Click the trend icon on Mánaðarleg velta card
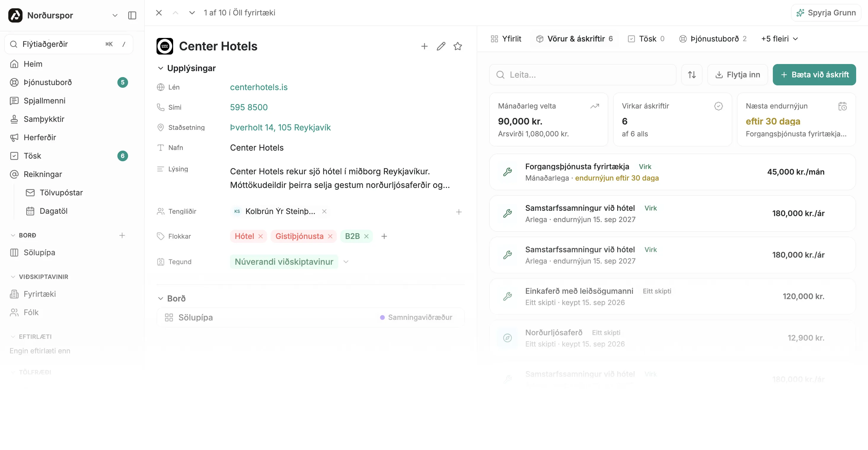868x450 pixels. coord(595,106)
